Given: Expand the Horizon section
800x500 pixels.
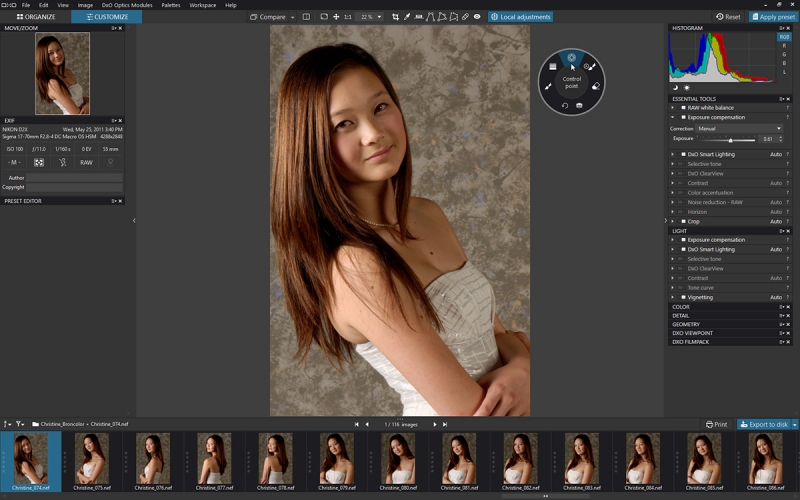Looking at the screenshot, I should tap(672, 212).
